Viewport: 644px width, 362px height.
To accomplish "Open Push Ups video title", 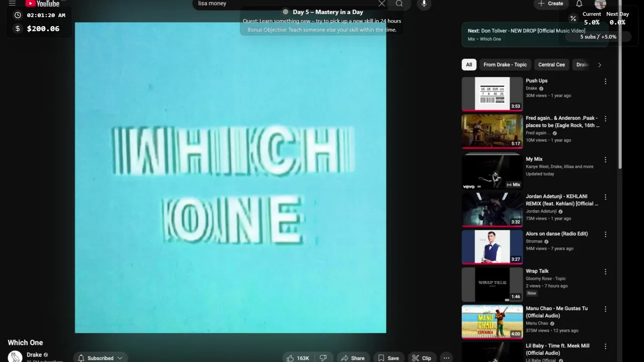I will click(x=536, y=80).
